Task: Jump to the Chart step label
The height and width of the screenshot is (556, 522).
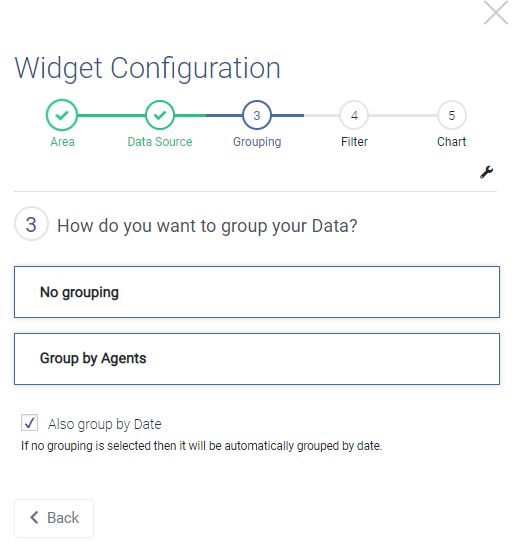Action: click(x=451, y=142)
